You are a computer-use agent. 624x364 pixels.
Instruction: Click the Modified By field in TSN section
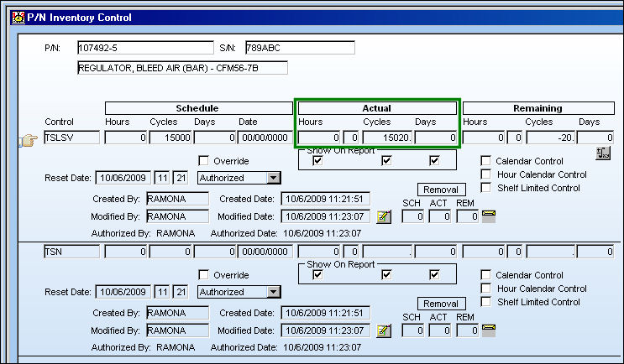[x=177, y=330]
